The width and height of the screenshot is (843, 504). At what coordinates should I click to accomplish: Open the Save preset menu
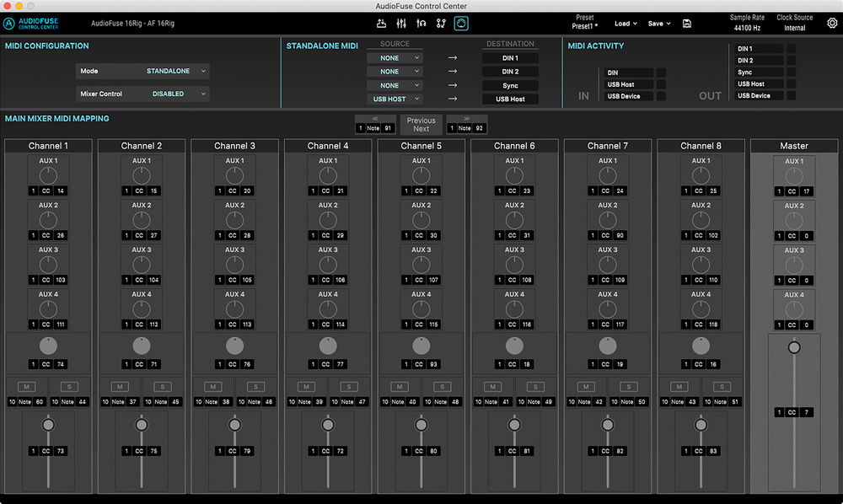[x=658, y=24]
